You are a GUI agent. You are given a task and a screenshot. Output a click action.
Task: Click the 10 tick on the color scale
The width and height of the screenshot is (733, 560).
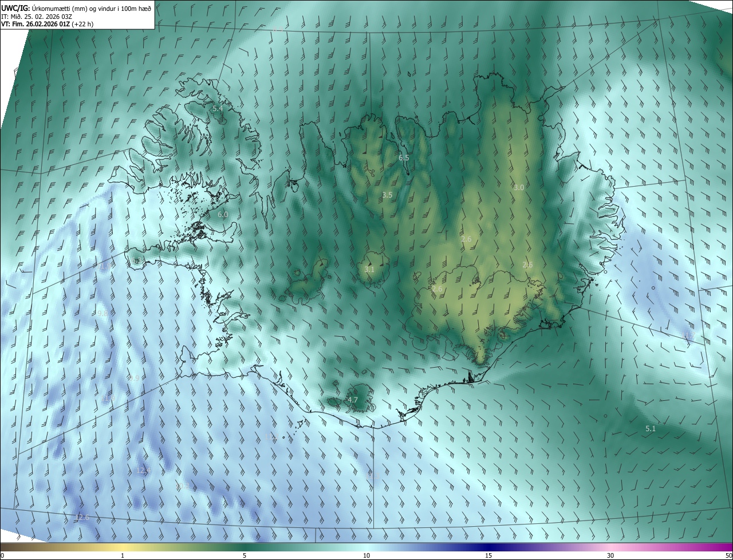click(366, 555)
